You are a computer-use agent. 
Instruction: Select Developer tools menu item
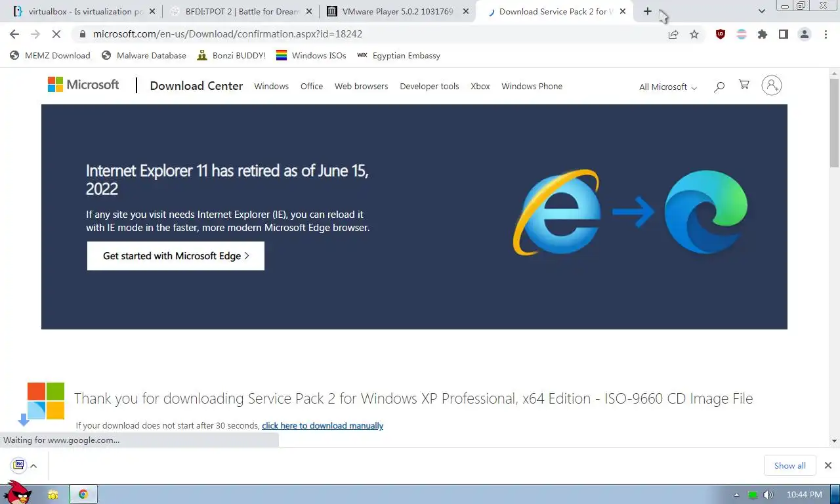pos(429,86)
